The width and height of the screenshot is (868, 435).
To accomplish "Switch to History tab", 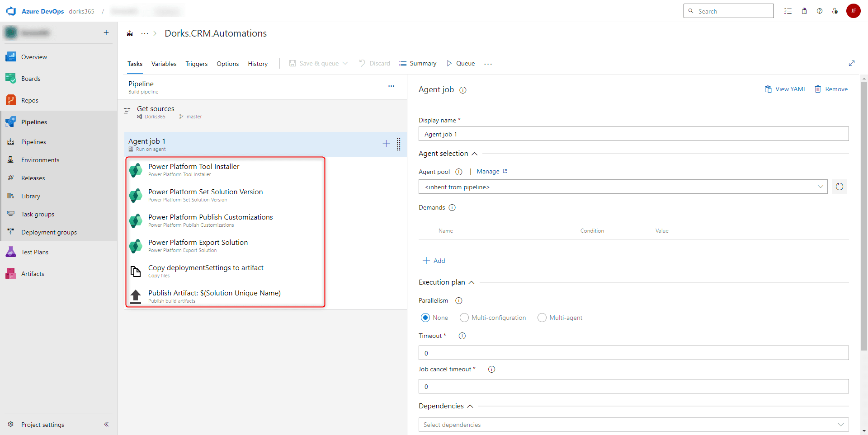I will pos(258,64).
